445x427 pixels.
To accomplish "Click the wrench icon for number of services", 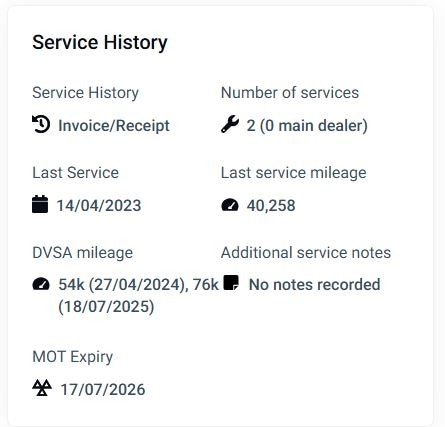I will point(230,124).
